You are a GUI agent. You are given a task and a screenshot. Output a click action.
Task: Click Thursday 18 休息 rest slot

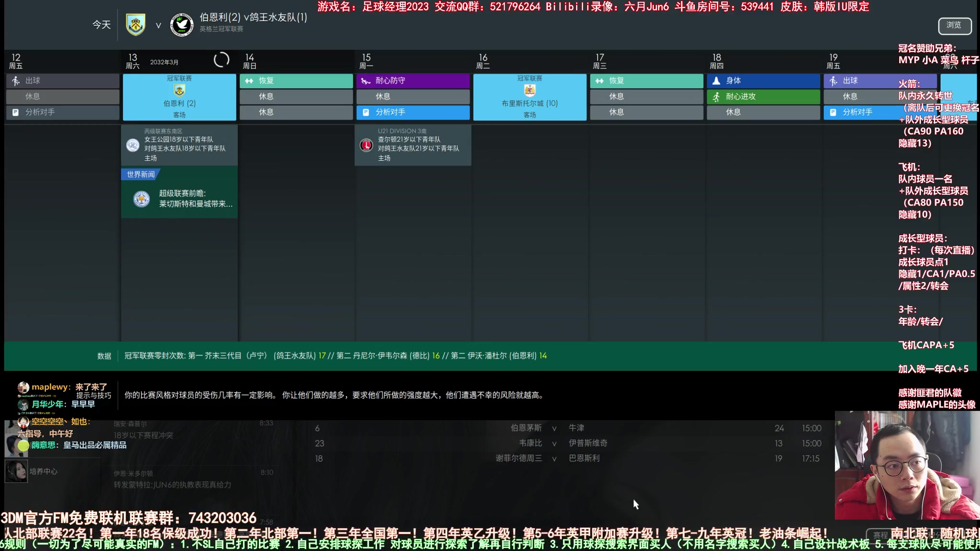(763, 112)
